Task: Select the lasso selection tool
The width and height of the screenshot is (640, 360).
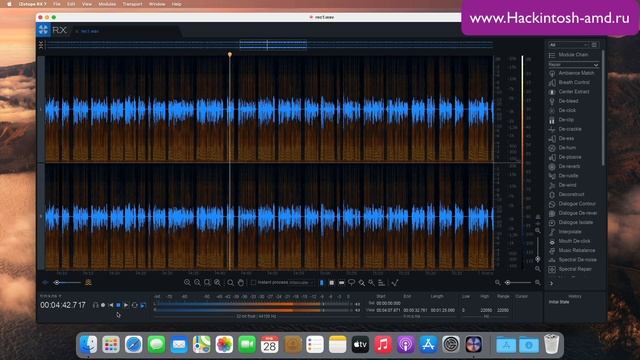Action: (x=351, y=282)
